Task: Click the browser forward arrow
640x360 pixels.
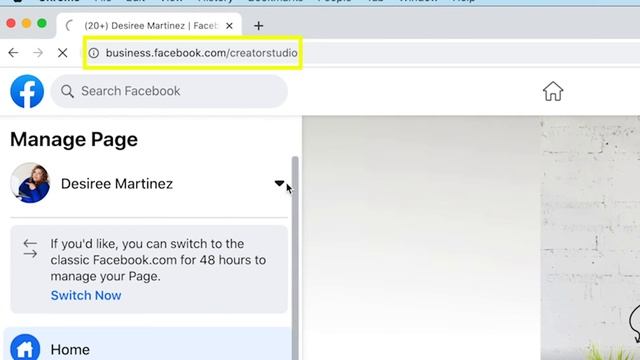Action: pyautogui.click(x=38, y=53)
